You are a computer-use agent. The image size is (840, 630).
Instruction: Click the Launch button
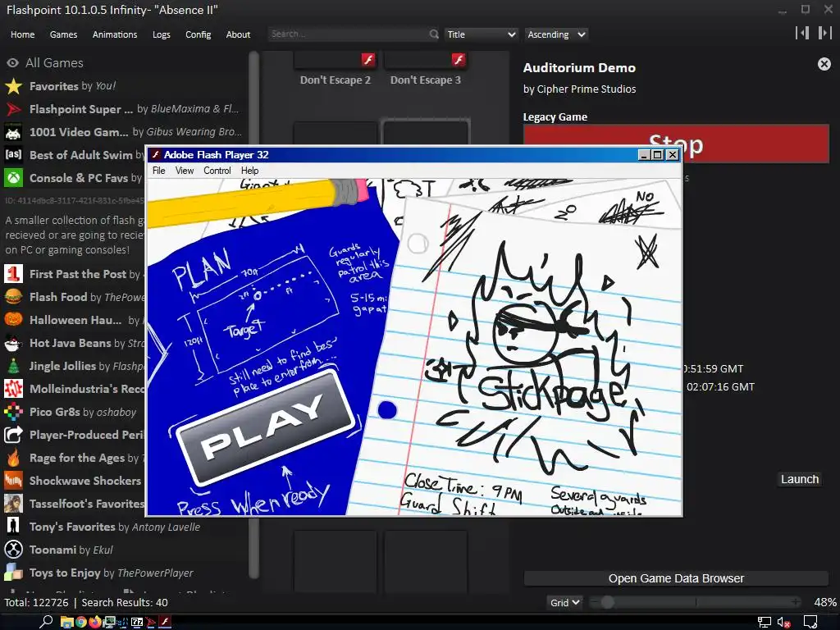click(x=799, y=479)
